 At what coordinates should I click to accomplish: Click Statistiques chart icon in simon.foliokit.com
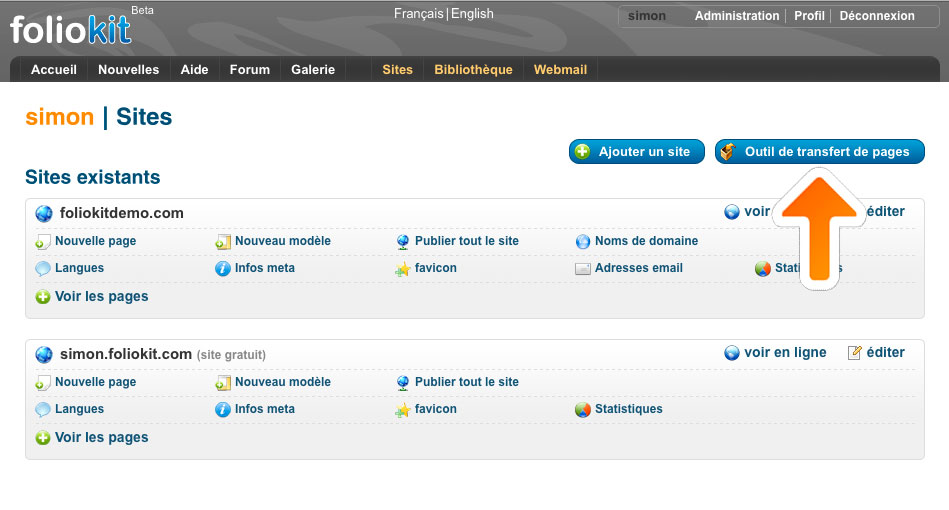[582, 409]
